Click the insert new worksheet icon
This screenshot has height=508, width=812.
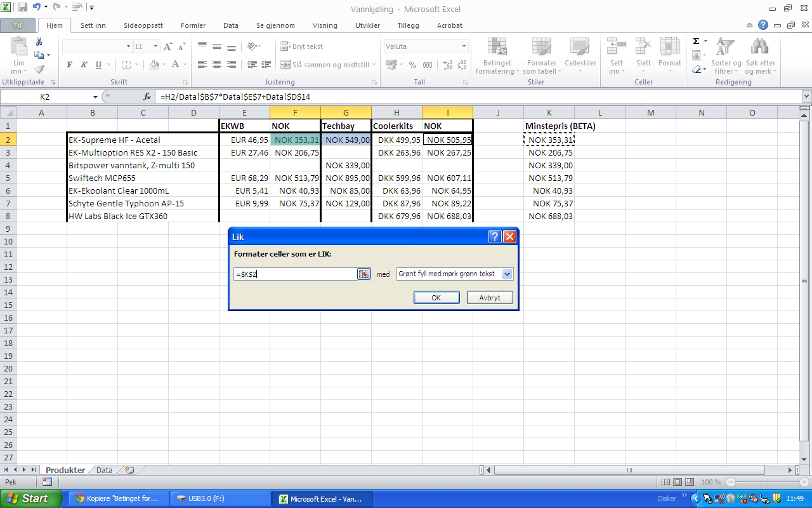(x=130, y=471)
